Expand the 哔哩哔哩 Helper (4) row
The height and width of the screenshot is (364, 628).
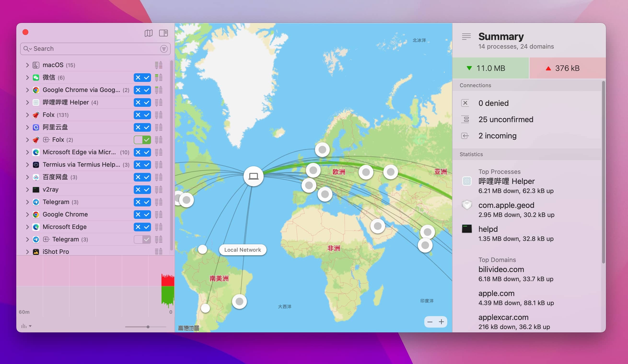(27, 102)
